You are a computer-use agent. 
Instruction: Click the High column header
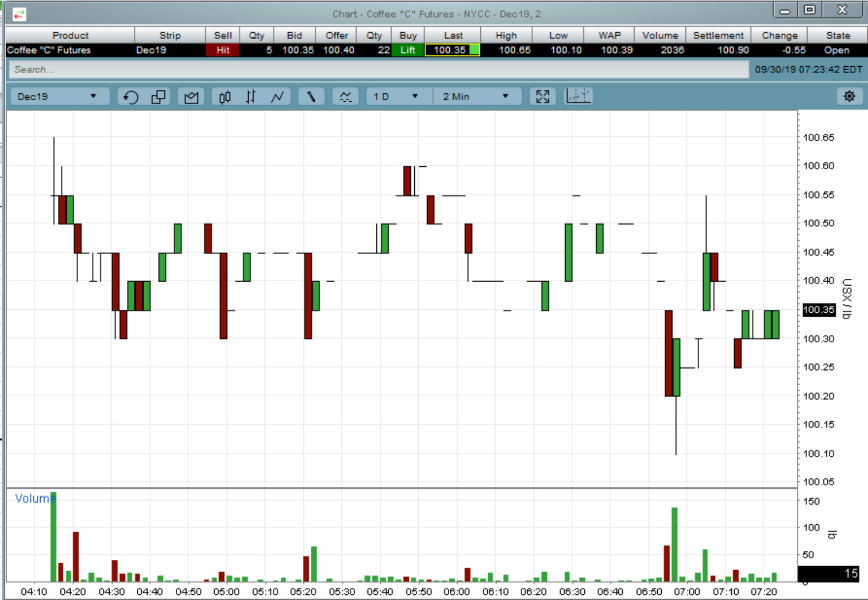click(x=506, y=35)
